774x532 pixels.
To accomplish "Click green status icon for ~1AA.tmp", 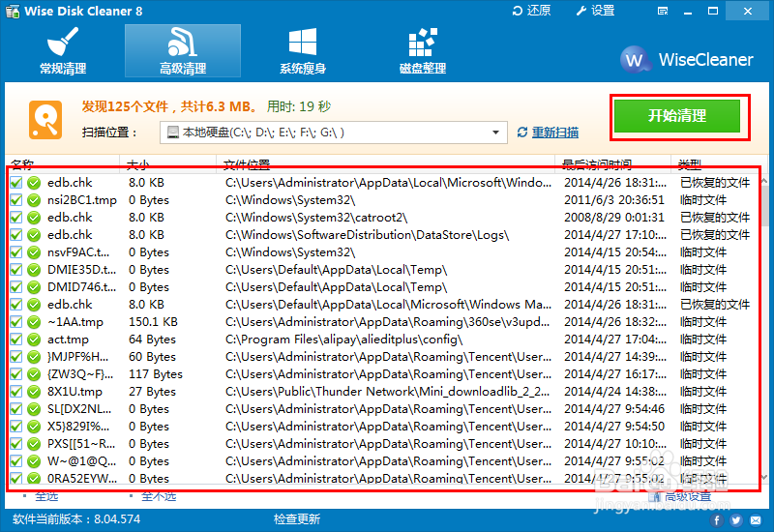I will pyautogui.click(x=34, y=322).
